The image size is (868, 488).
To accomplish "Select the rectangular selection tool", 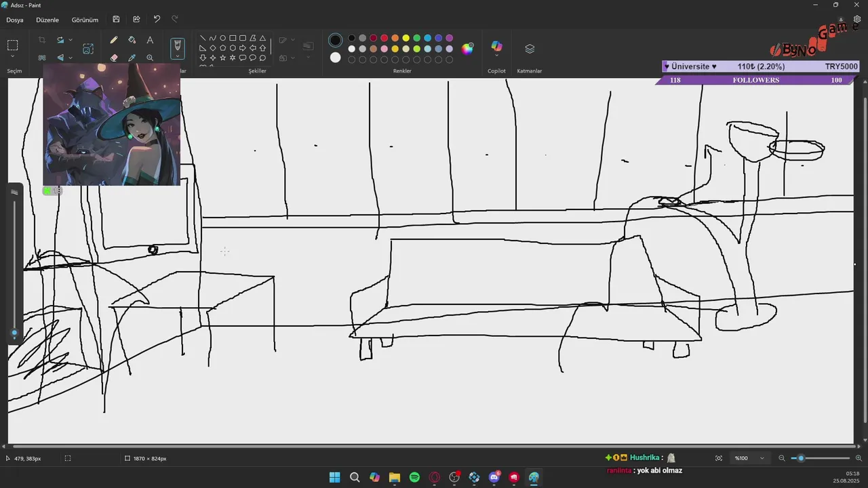I will click(x=13, y=45).
